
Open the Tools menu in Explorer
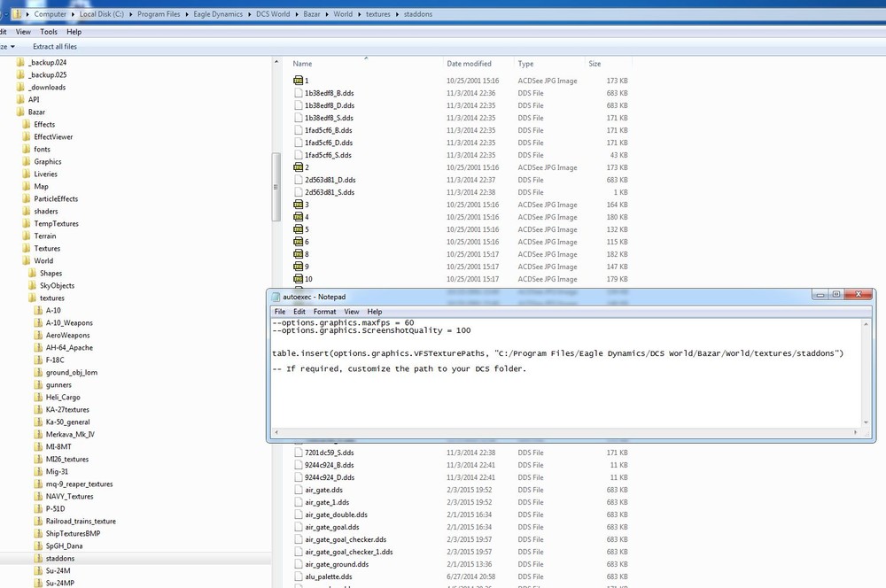pos(49,32)
